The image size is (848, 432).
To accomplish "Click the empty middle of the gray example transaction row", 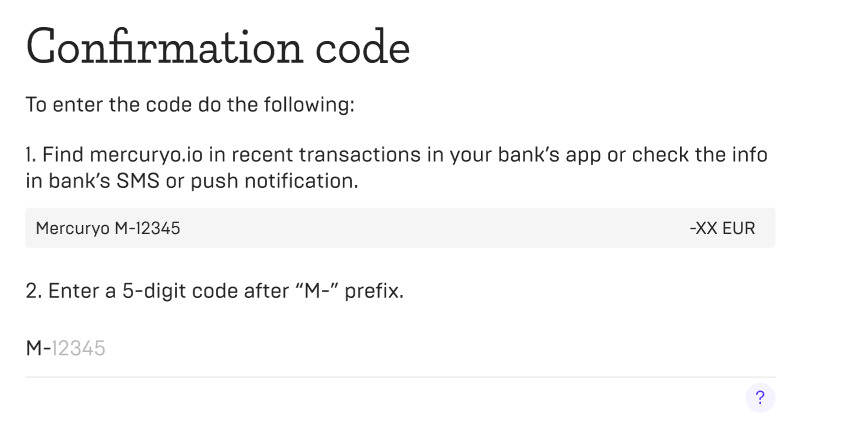I will pos(430,228).
